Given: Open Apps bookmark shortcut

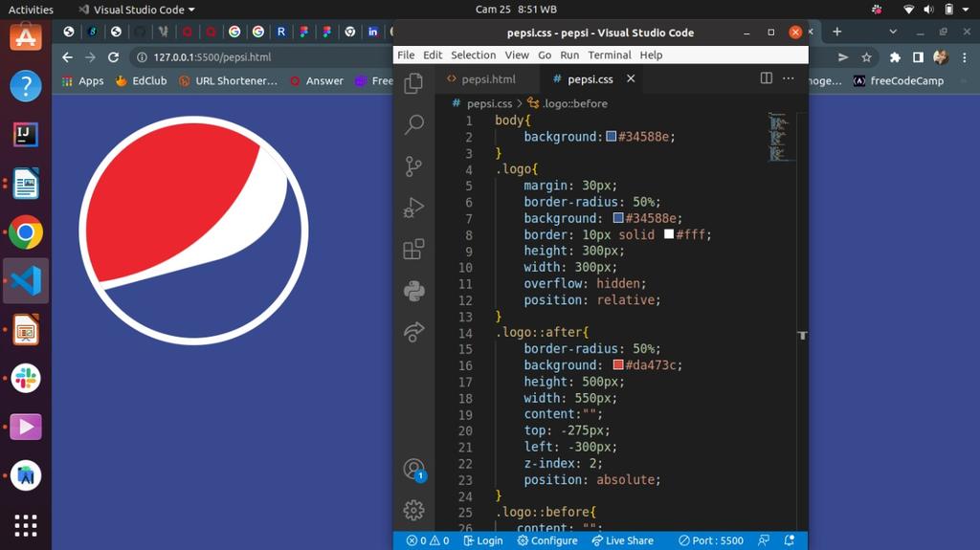Looking at the screenshot, I should pos(83,80).
